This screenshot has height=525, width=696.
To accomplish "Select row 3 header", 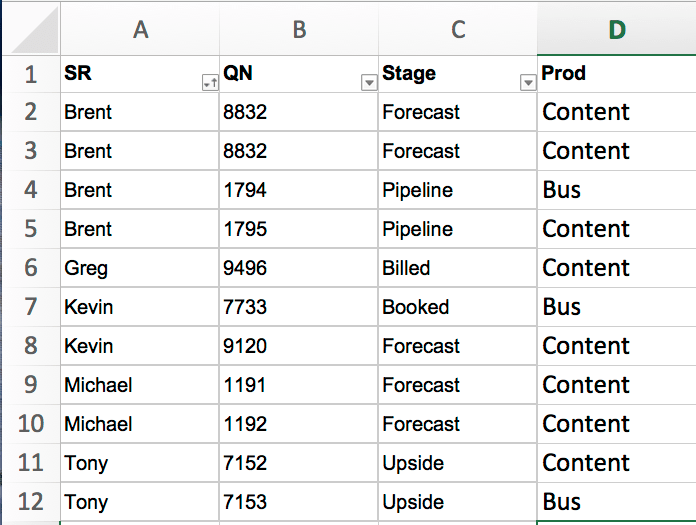I will tap(31, 151).
